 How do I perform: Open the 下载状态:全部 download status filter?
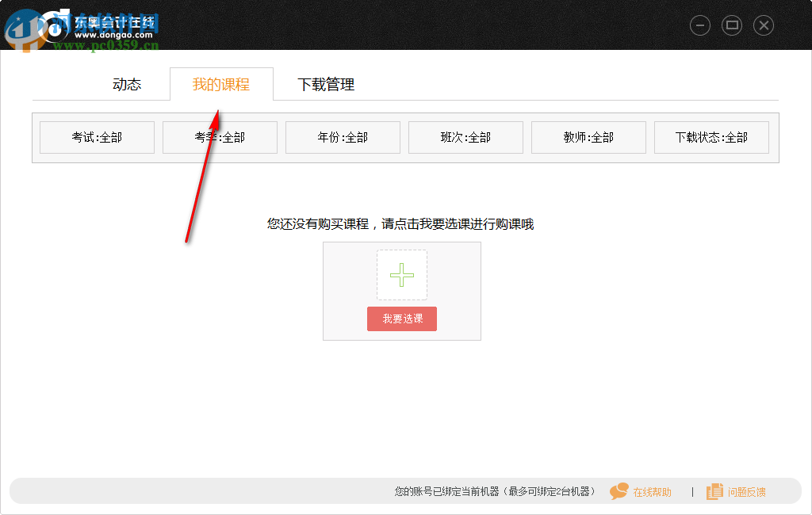pos(711,137)
